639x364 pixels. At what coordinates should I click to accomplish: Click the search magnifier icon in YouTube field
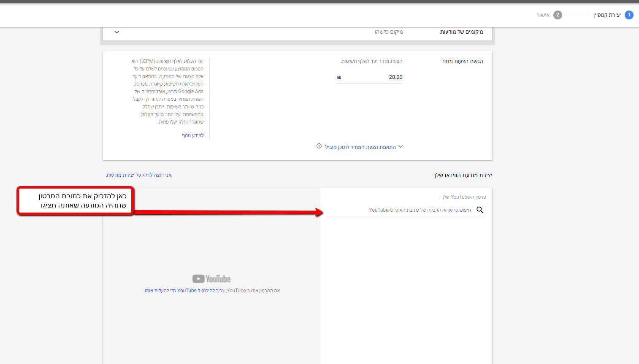click(480, 210)
